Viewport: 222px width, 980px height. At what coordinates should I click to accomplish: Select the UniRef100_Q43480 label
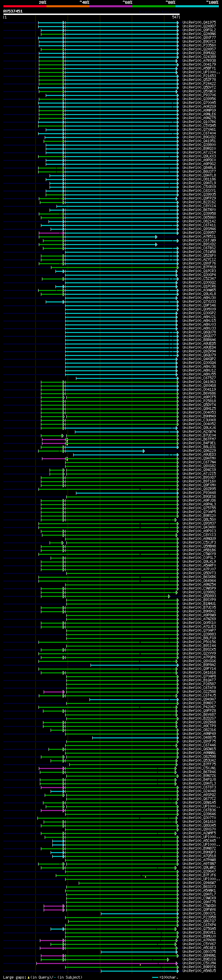[199, 527]
